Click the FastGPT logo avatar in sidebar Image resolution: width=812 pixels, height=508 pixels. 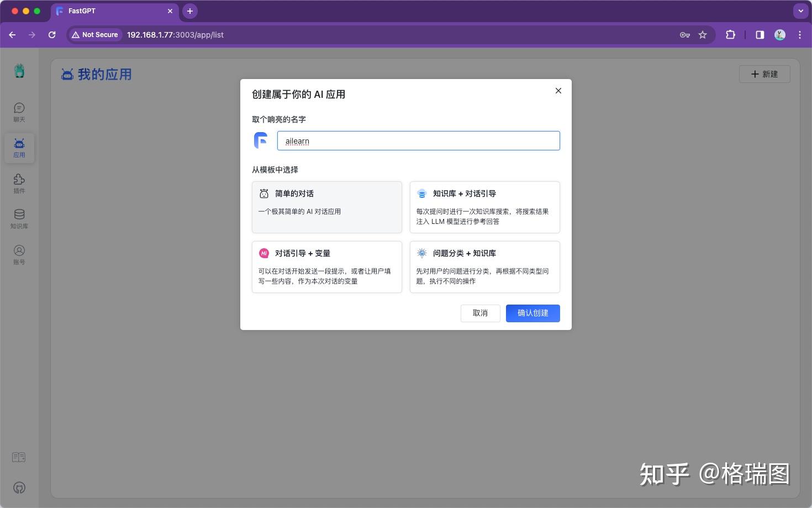pos(19,71)
